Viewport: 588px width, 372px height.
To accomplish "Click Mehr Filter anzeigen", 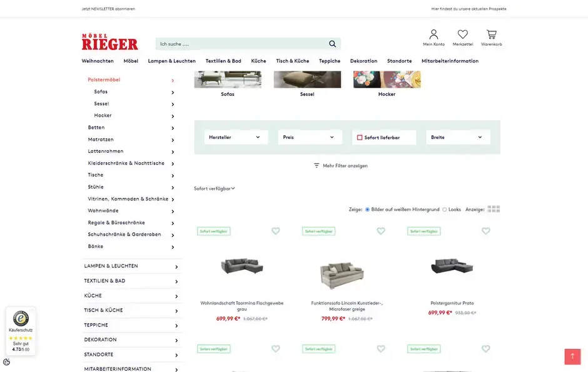I will (345, 165).
